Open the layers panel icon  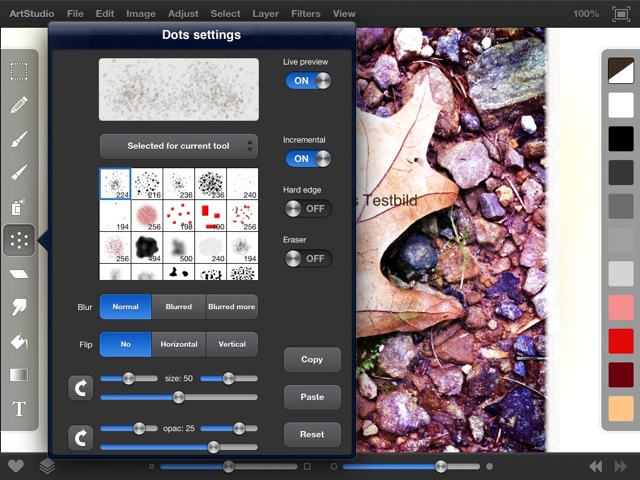coord(47,466)
